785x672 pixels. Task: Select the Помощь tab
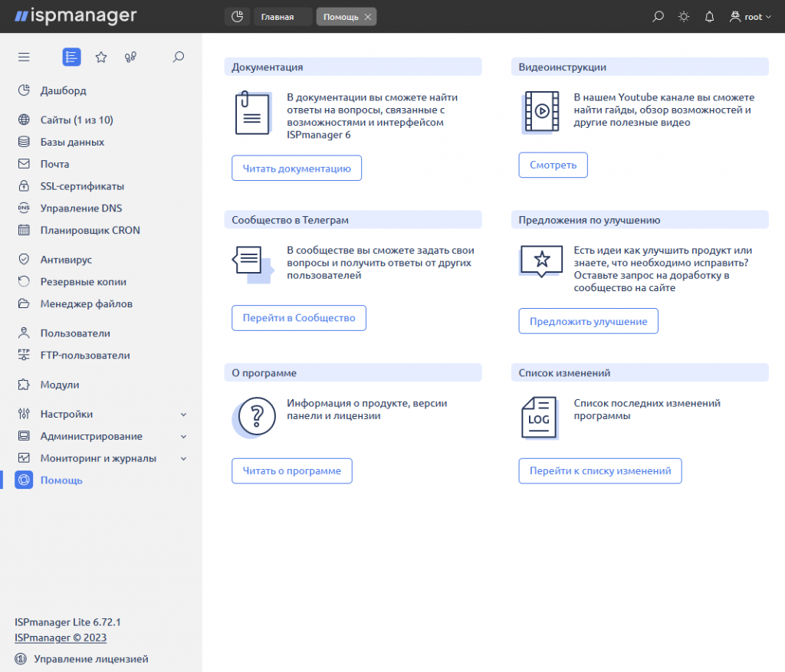pyautogui.click(x=340, y=17)
